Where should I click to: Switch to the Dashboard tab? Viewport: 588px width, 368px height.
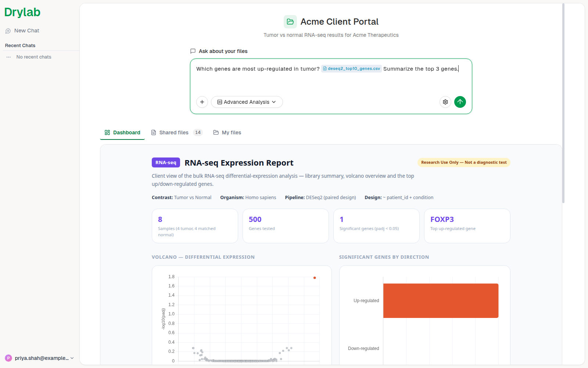(122, 132)
